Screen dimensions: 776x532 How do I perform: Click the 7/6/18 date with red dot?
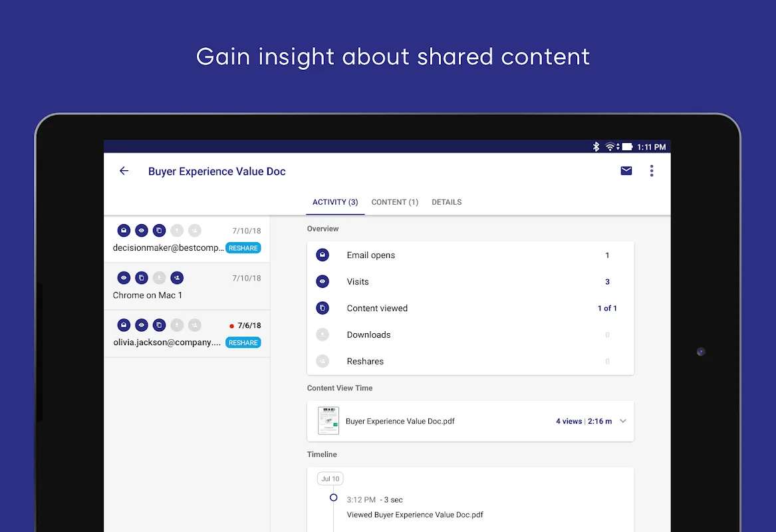pyautogui.click(x=245, y=326)
